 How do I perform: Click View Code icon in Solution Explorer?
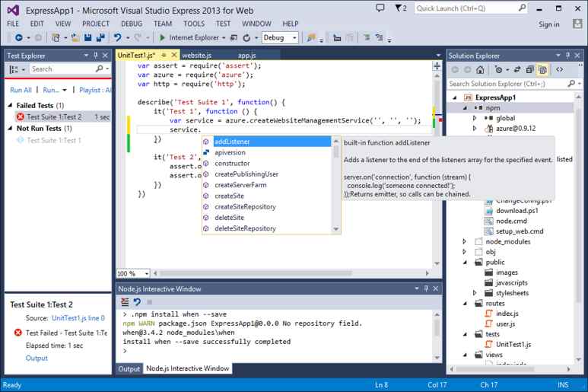(x=560, y=70)
